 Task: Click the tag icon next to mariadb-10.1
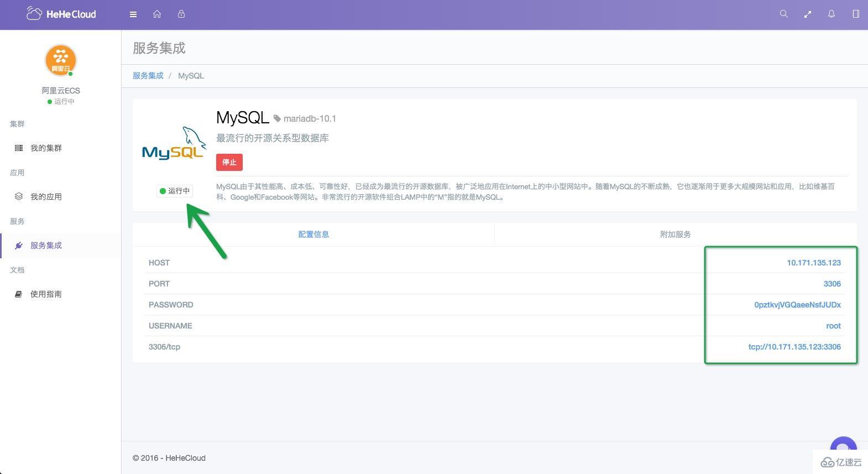click(x=278, y=118)
